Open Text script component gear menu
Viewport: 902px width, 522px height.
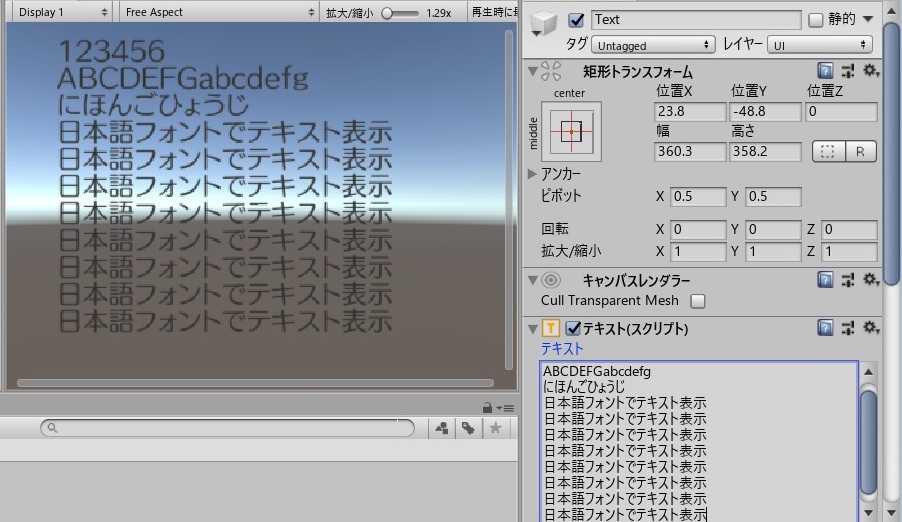point(871,328)
